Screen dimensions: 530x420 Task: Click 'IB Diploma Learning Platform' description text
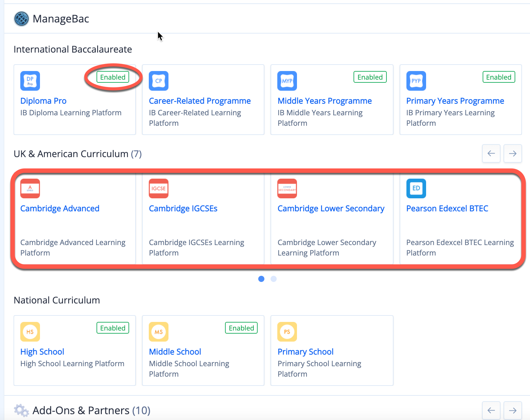click(x=71, y=113)
